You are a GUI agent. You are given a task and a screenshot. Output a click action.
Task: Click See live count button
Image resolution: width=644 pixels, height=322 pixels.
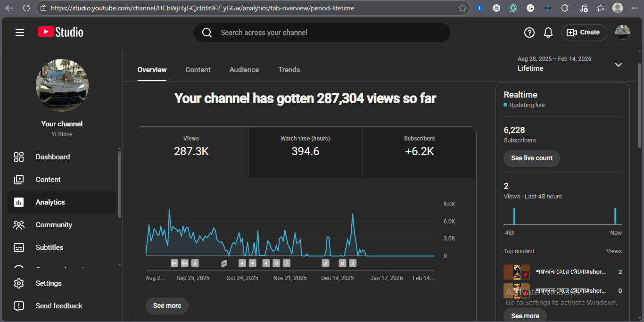[x=531, y=158]
